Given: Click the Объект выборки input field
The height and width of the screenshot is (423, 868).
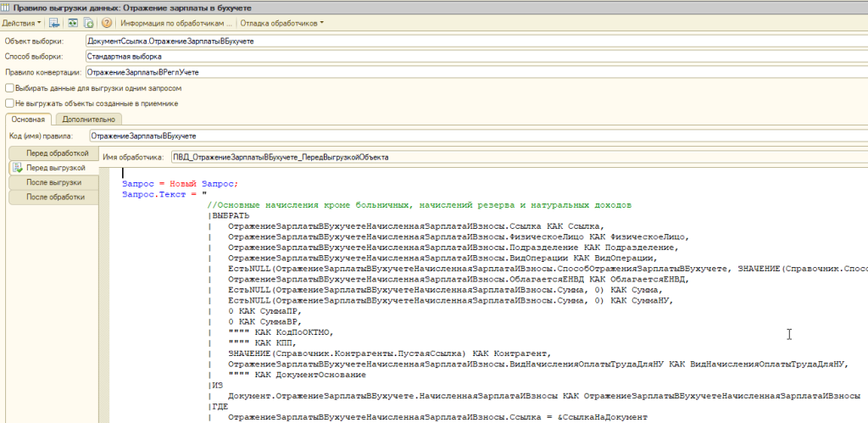Looking at the screenshot, I should 475,41.
